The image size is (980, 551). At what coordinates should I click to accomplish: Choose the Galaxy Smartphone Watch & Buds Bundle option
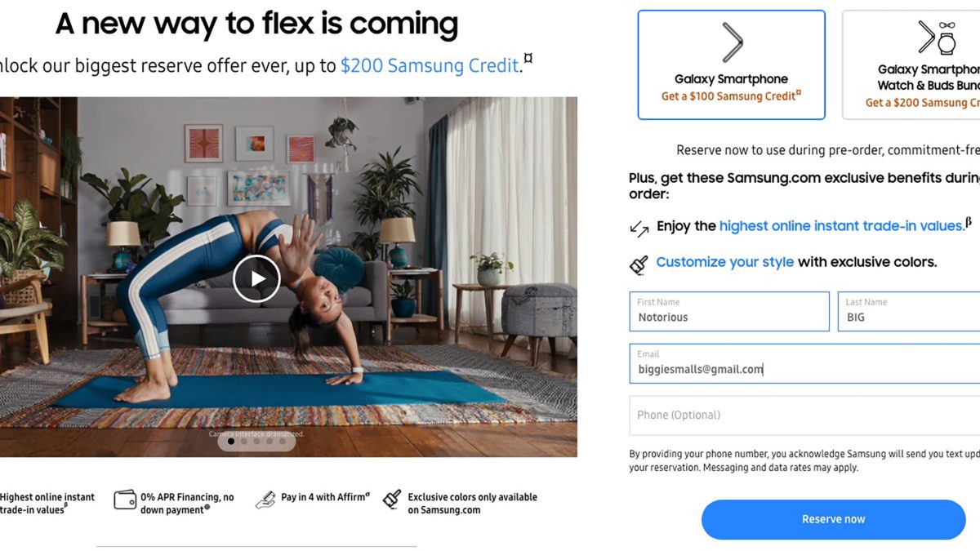(x=911, y=64)
